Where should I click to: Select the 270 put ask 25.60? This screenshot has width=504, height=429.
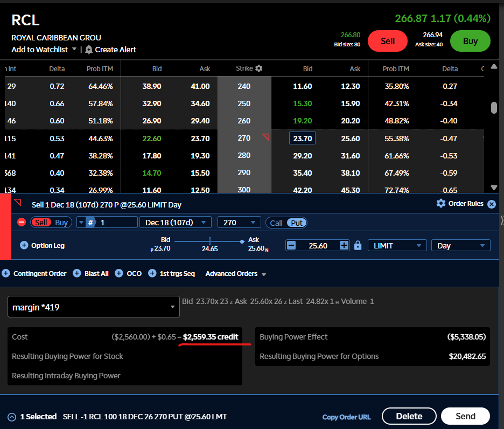(x=351, y=139)
